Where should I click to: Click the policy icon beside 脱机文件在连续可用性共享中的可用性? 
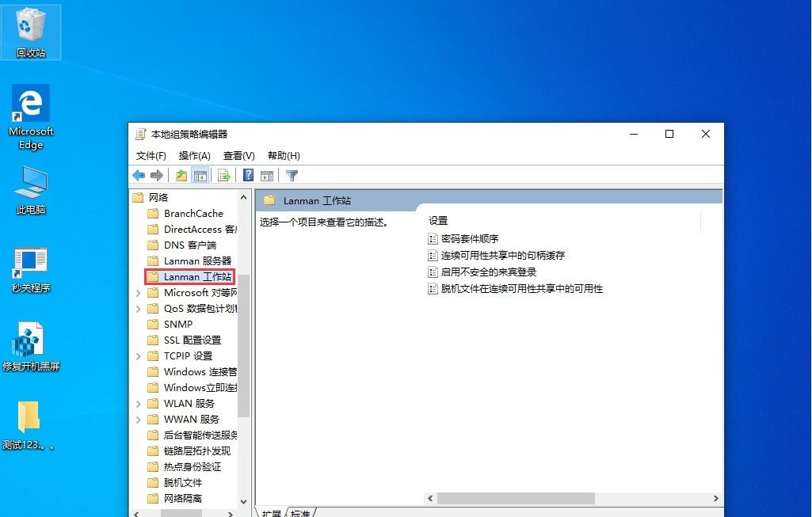433,288
